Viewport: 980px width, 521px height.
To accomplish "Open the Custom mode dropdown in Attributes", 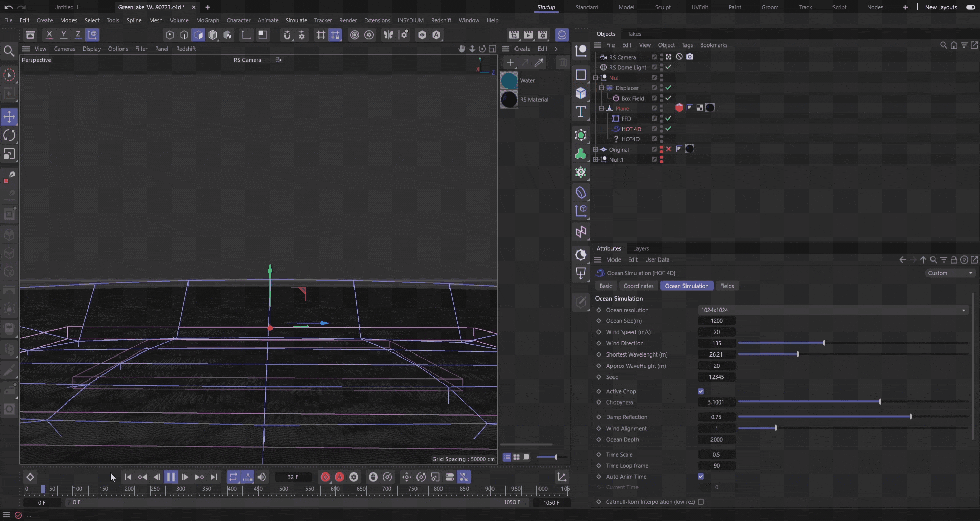I will tap(950, 273).
